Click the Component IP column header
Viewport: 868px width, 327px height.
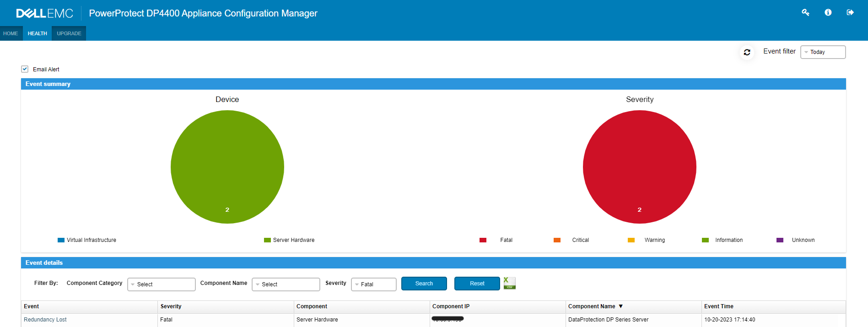click(498, 306)
